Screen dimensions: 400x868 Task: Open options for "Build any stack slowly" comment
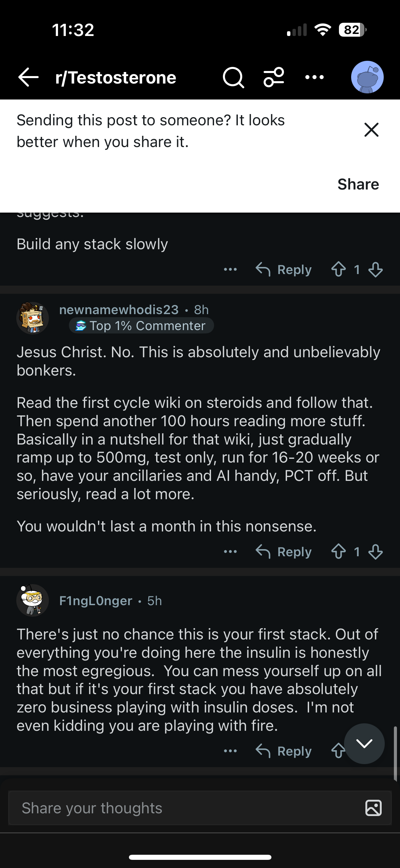click(230, 270)
